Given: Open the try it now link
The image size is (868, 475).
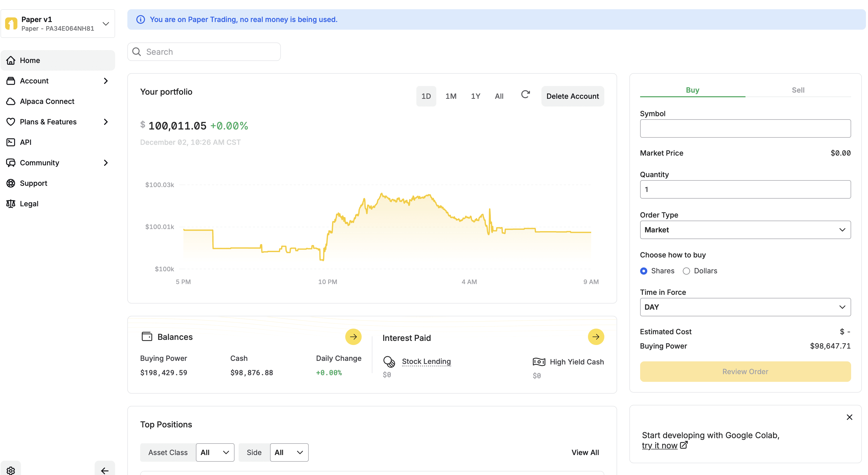Looking at the screenshot, I should [659, 445].
